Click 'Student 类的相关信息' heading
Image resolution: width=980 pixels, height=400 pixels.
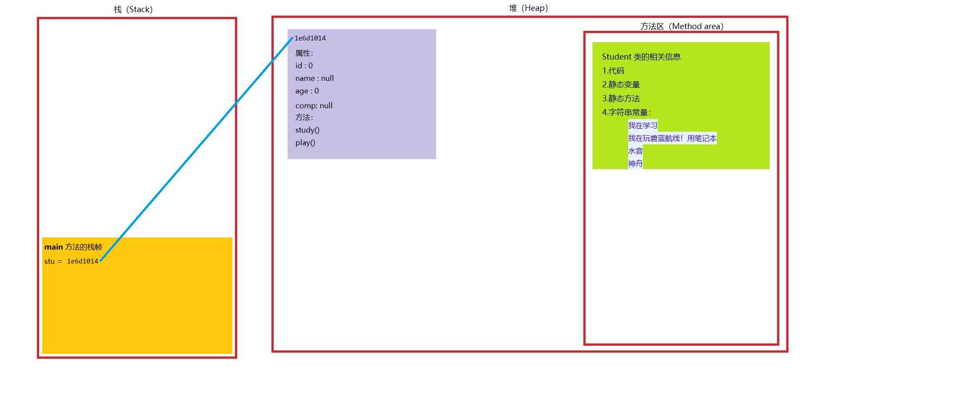pyautogui.click(x=641, y=57)
